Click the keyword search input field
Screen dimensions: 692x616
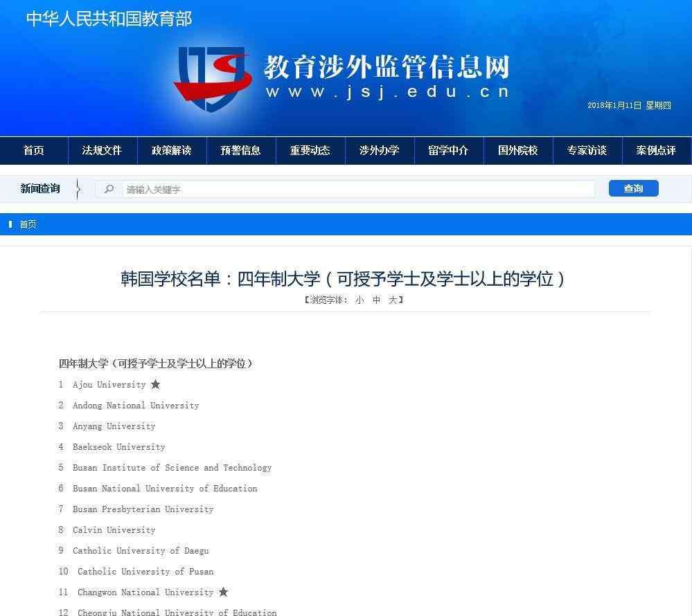(x=358, y=189)
